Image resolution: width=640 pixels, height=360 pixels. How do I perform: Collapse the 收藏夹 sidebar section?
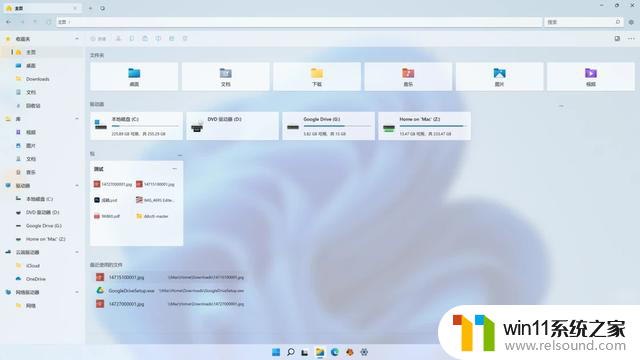77,39
